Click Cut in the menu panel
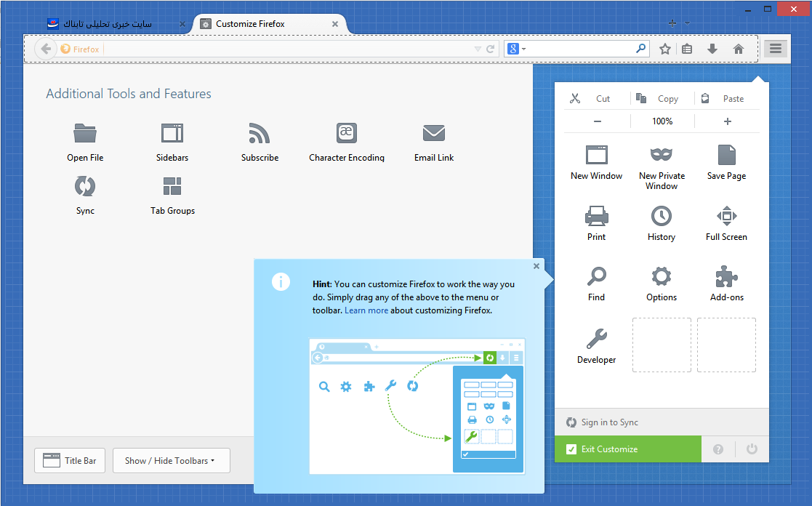 [x=597, y=98]
